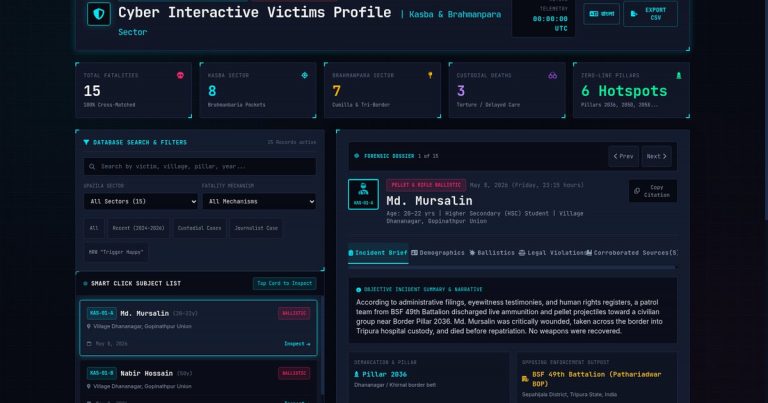Select the Md. Mursalin subject card
Screen dimensions: 768x403
pos(198,328)
